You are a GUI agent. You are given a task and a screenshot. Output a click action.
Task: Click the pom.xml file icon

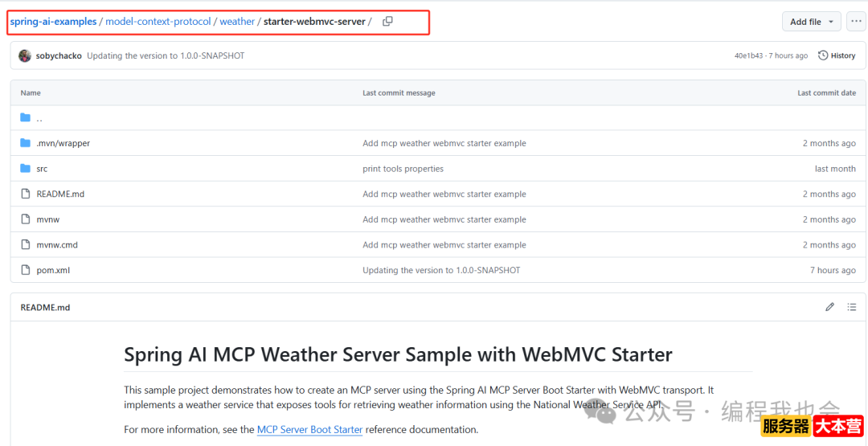pyautogui.click(x=25, y=271)
